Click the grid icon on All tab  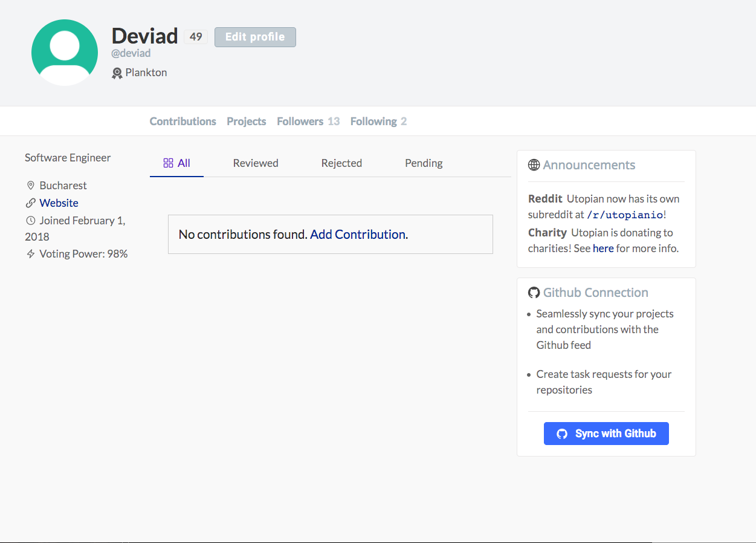pos(169,163)
